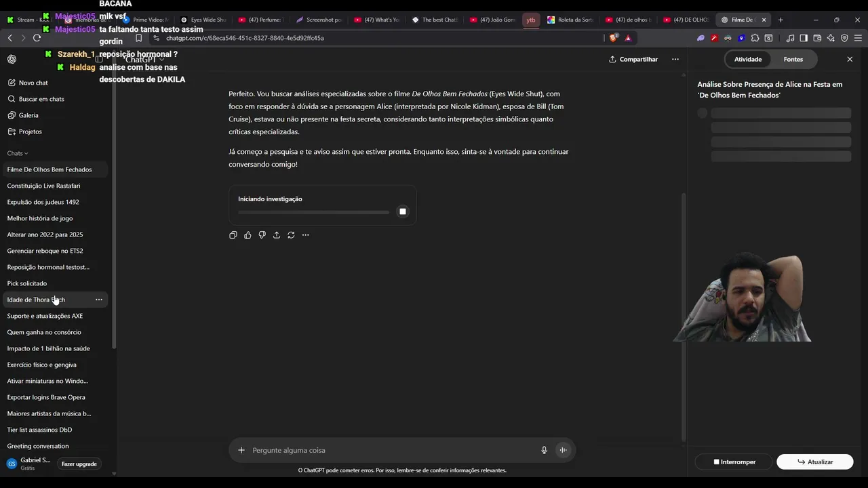Open the Gerenciar reboque no ETS2 chat

click(x=54, y=251)
